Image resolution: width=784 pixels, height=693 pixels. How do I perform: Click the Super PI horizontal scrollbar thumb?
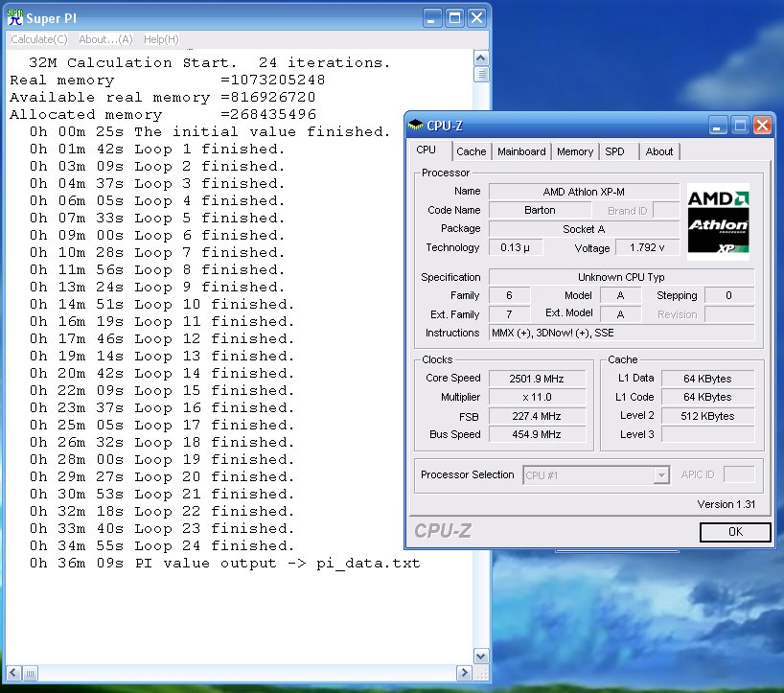pos(30,673)
